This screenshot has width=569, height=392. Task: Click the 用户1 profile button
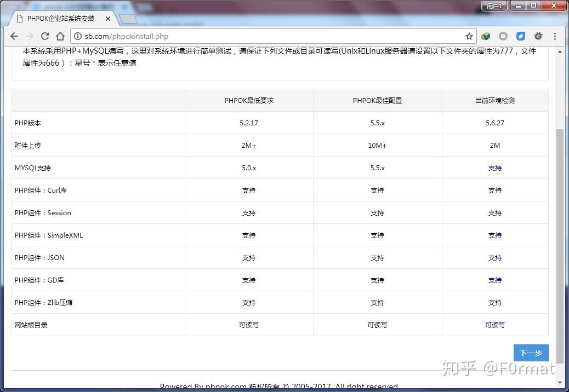(494, 5)
